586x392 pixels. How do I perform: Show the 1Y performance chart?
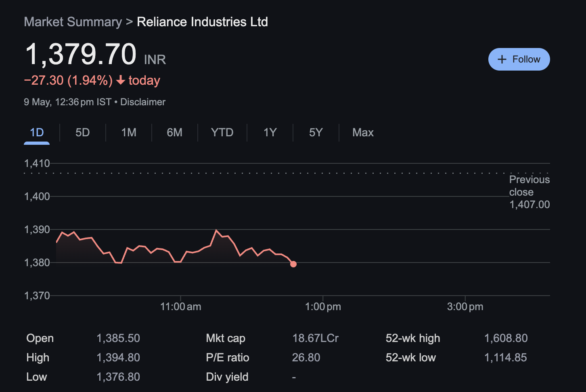click(x=270, y=132)
